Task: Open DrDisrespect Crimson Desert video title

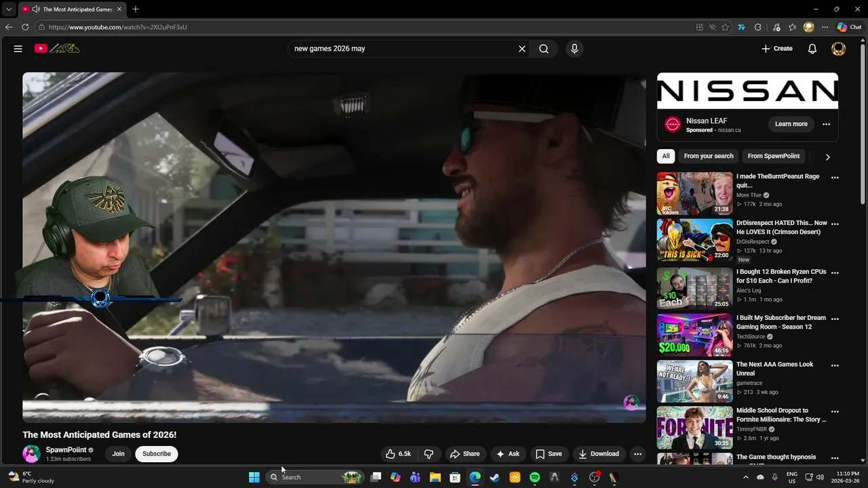Action: click(782, 228)
